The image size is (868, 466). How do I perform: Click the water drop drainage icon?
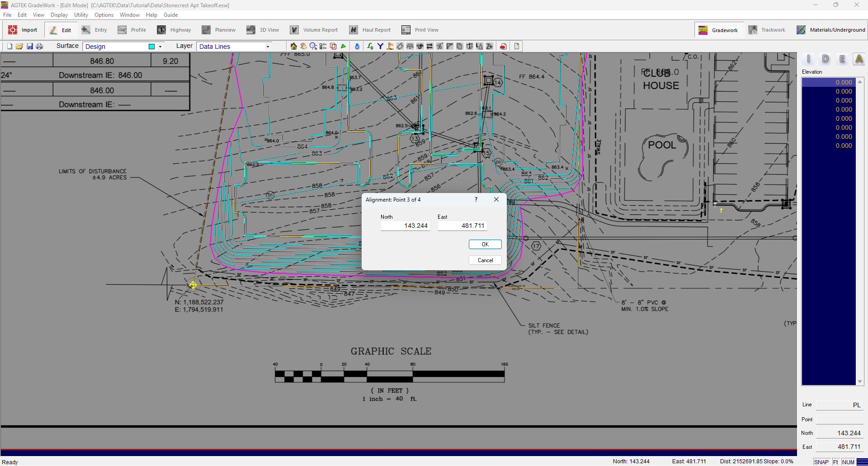(x=357, y=46)
